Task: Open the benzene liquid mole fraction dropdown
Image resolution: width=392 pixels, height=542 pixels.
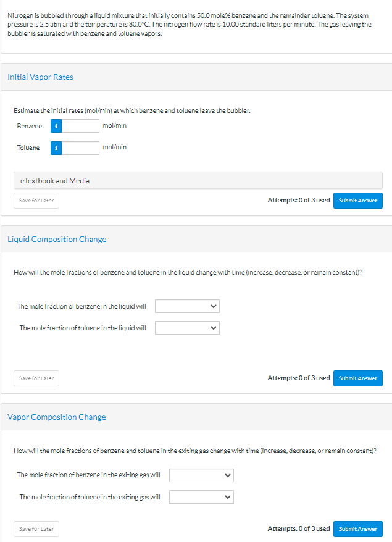Action: pos(187,306)
